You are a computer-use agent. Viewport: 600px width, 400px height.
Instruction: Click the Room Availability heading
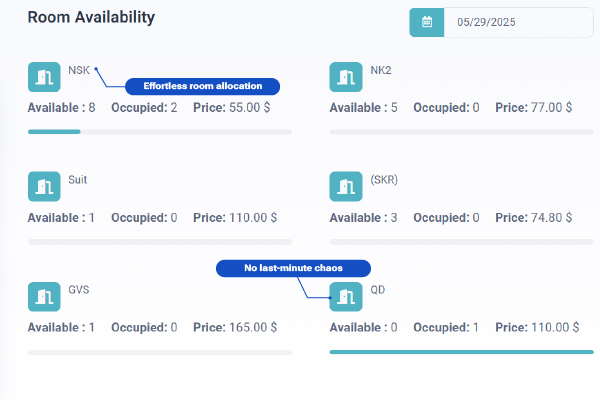91,17
